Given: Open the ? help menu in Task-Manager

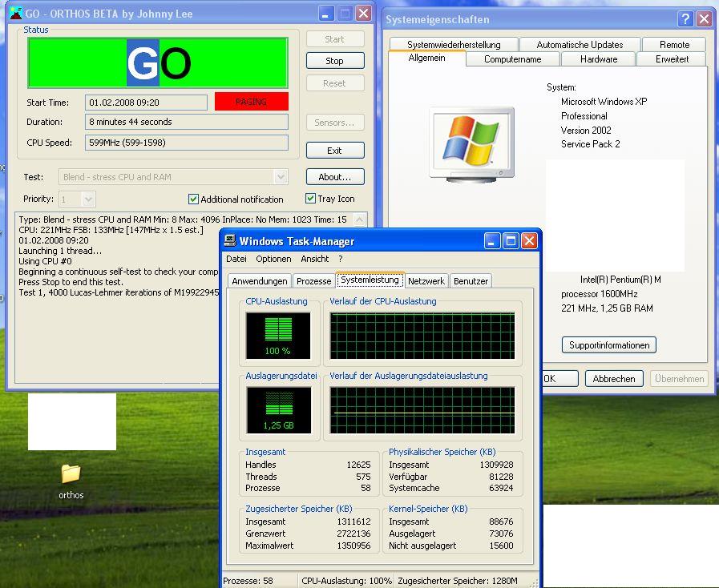Looking at the screenshot, I should (x=340, y=259).
